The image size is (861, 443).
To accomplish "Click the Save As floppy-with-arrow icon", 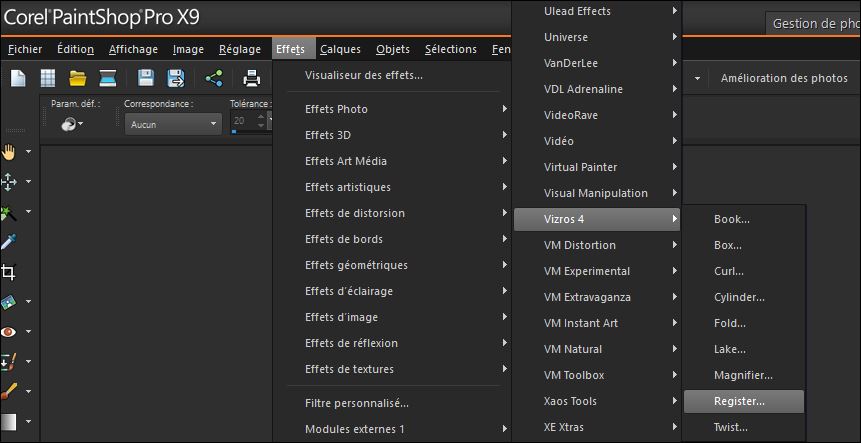I will (x=176, y=78).
